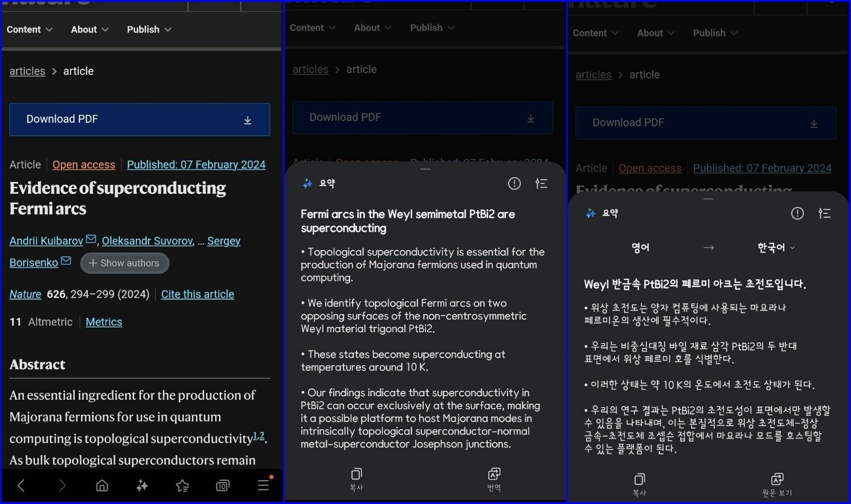Expand the Content menu in left screen

click(29, 29)
